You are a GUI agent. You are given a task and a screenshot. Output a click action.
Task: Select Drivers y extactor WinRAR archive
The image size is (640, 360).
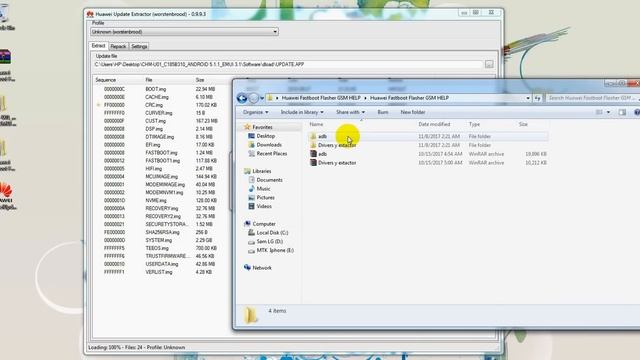point(428,163)
